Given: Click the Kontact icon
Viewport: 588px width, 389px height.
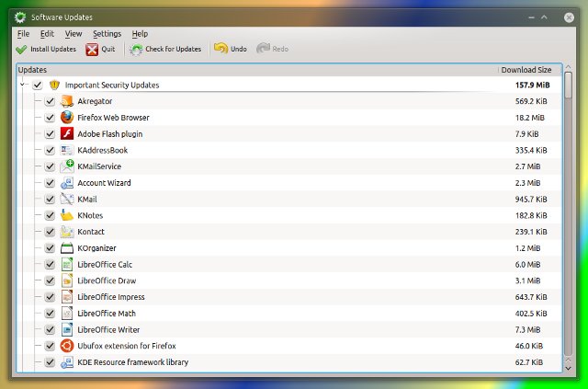Looking at the screenshot, I should coord(67,232).
